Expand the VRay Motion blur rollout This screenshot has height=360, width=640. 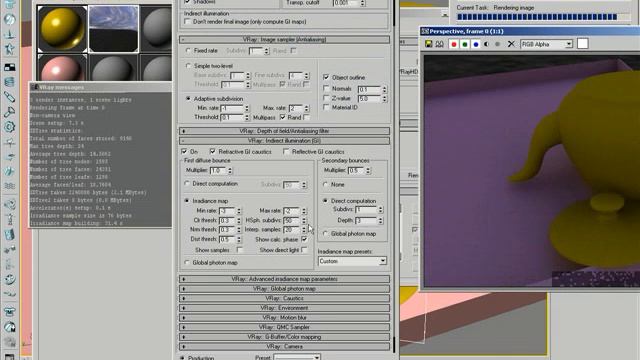pyautogui.click(x=284, y=318)
